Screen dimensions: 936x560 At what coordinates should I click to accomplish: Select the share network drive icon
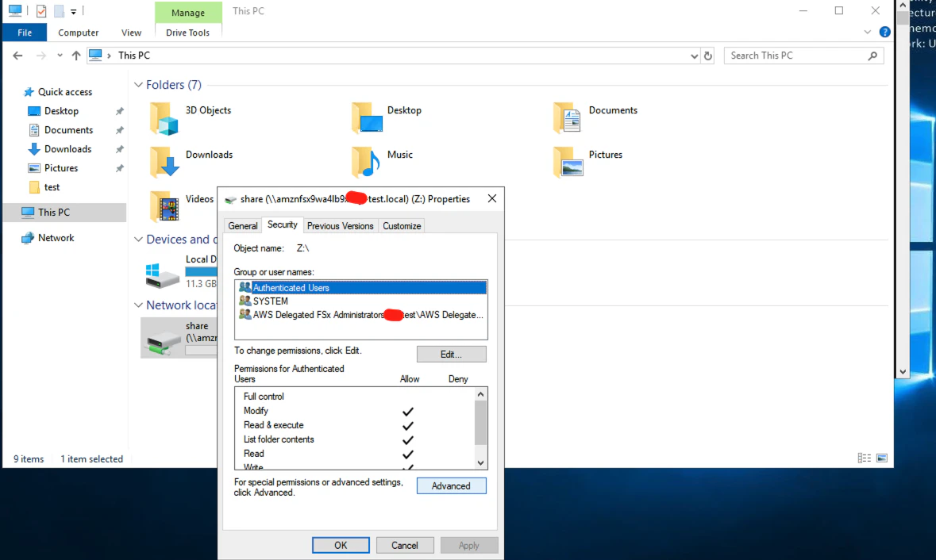point(163,341)
